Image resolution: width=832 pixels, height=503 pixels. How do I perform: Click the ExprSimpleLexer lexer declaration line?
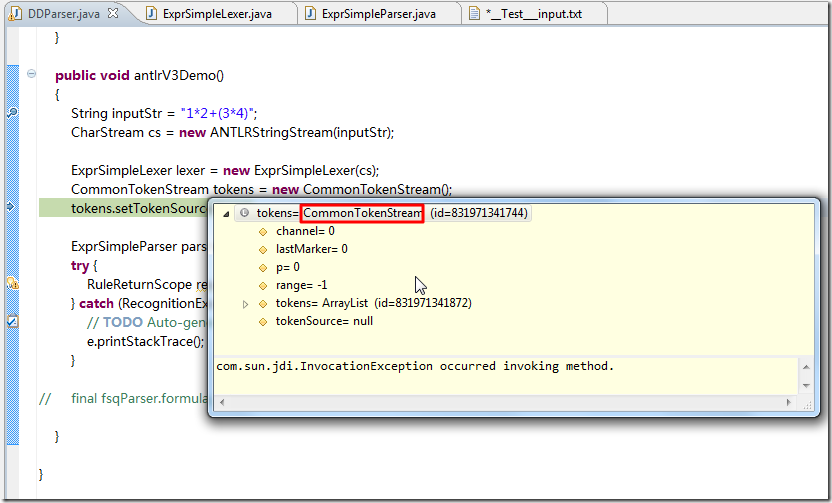point(225,170)
